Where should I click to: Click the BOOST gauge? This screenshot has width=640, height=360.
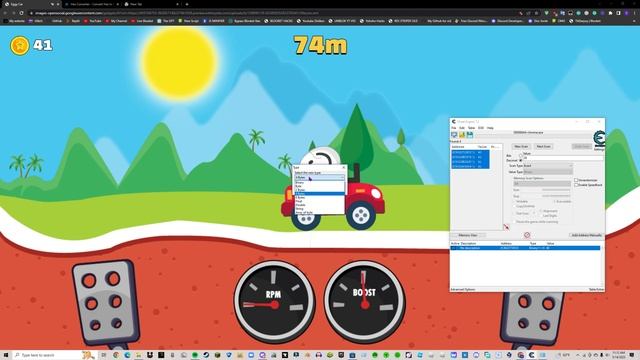364,301
